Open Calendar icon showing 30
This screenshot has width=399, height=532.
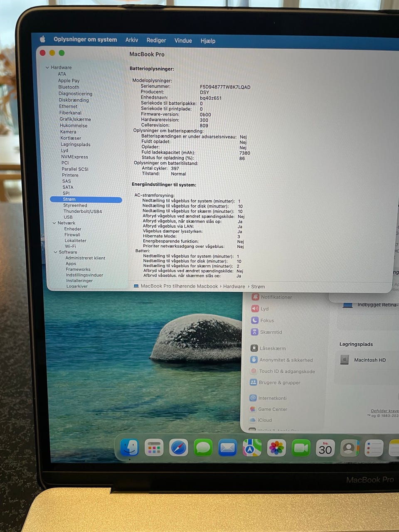325,448
